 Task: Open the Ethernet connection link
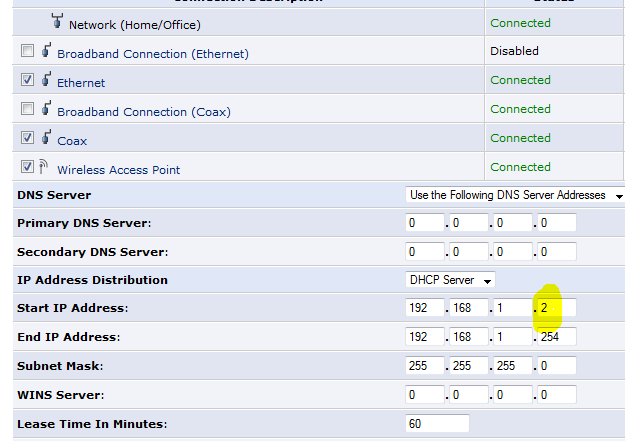(x=81, y=83)
